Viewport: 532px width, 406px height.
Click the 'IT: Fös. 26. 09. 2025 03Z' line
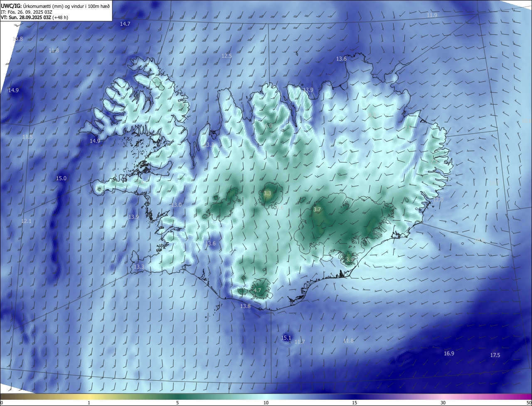(x=26, y=12)
